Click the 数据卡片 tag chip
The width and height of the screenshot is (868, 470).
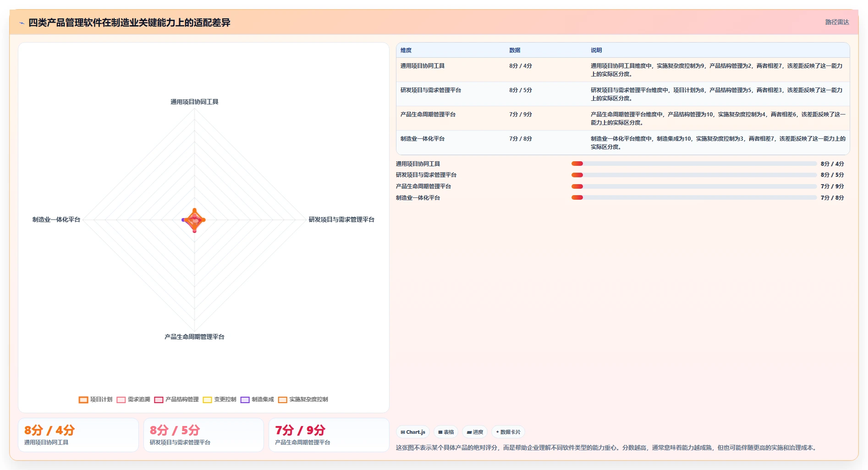pos(508,432)
